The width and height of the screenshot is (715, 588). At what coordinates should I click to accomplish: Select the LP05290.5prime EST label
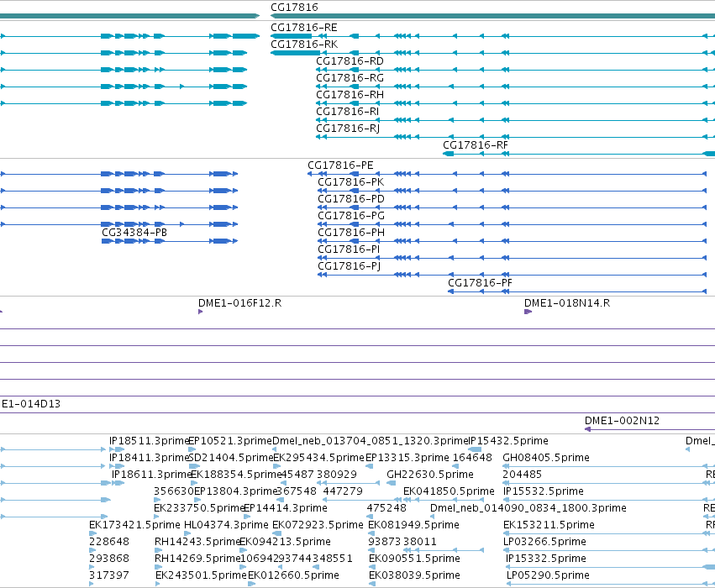click(548, 575)
